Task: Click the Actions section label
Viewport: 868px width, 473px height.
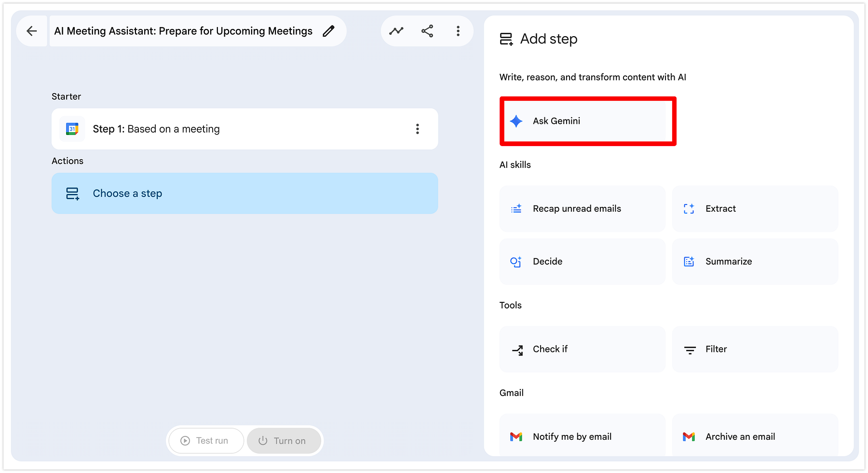Action: [68, 161]
